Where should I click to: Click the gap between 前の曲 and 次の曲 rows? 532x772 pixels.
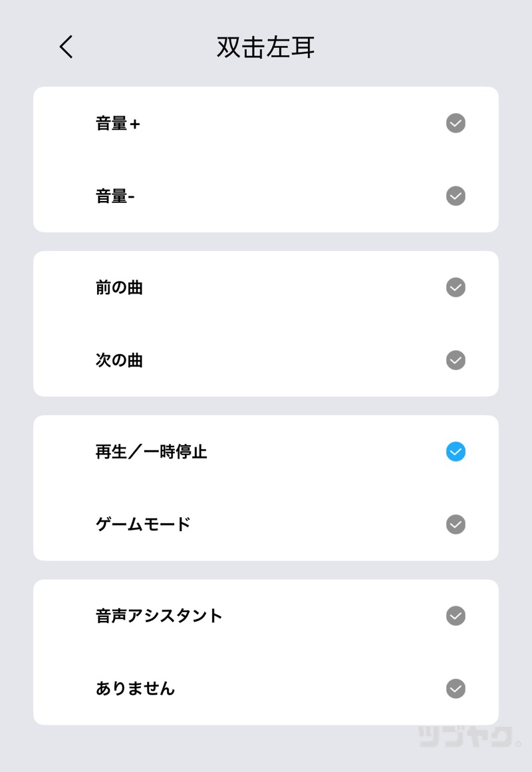[x=266, y=324]
